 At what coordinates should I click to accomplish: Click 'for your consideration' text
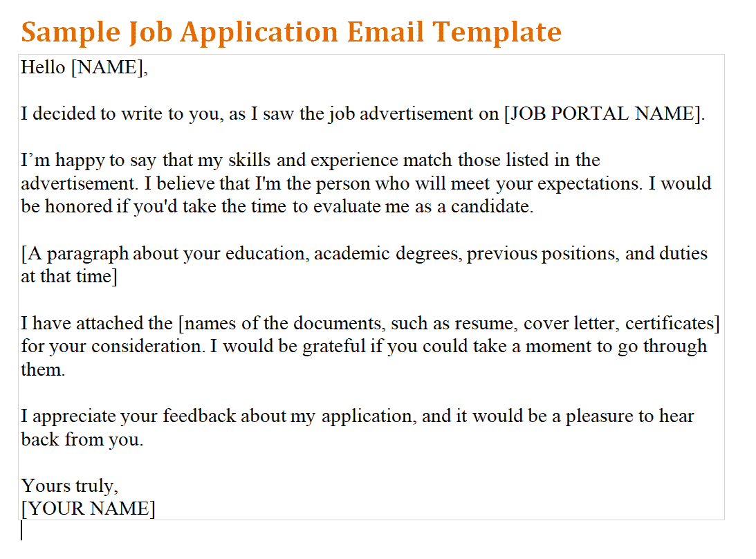click(x=112, y=347)
